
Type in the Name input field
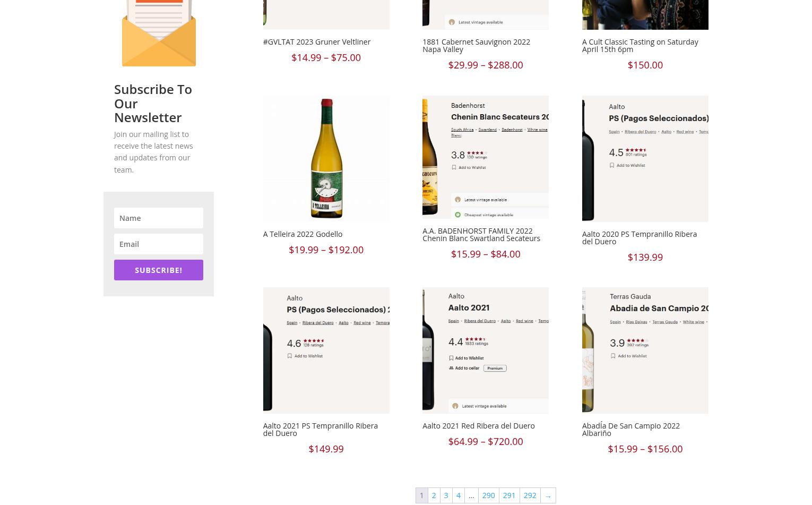click(158, 218)
